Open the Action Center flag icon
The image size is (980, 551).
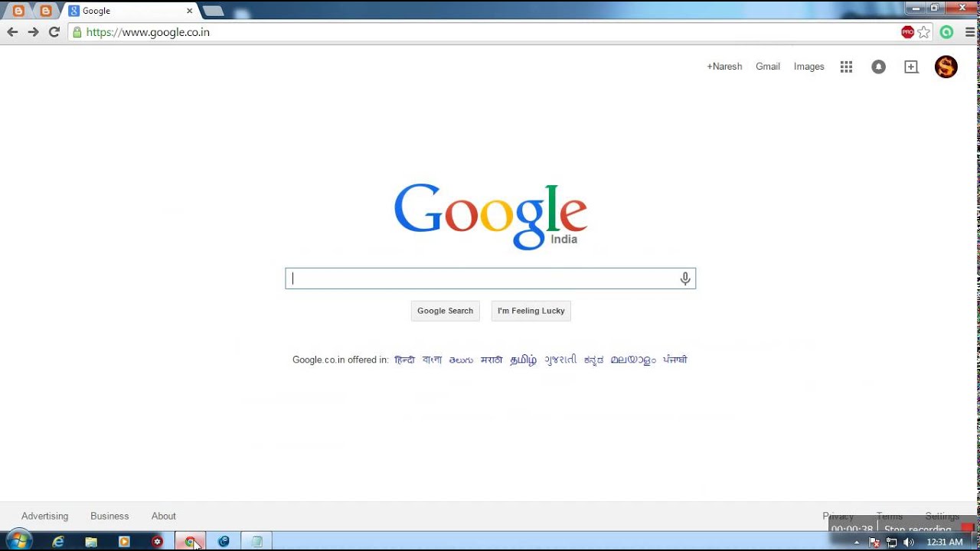(x=874, y=542)
